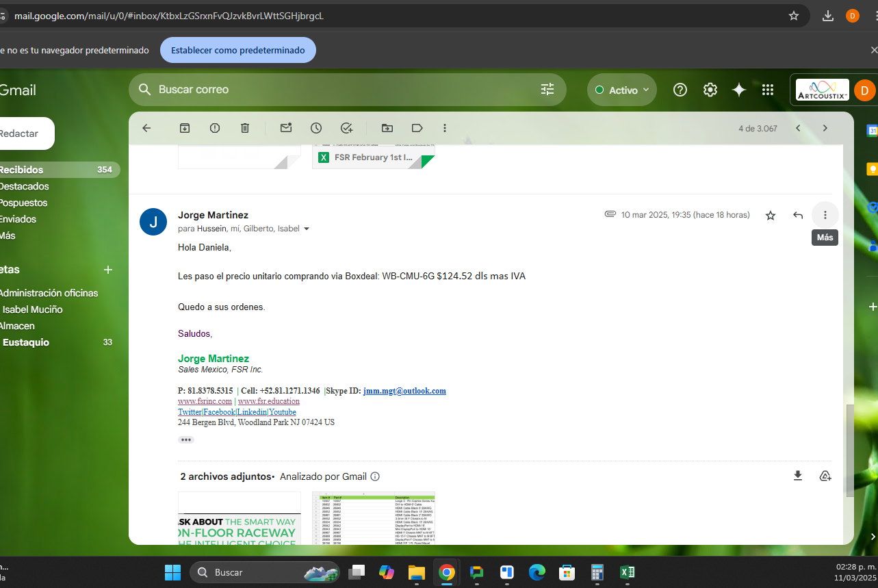Star Jorge Martinez's message
This screenshot has width=878, height=588.
coord(771,215)
